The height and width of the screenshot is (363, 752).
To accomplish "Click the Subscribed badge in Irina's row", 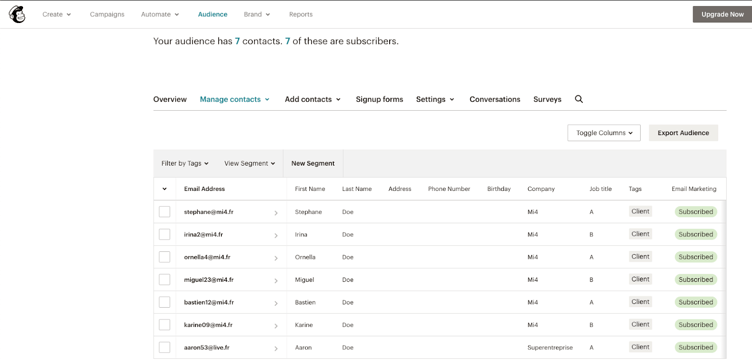I will coord(696,234).
